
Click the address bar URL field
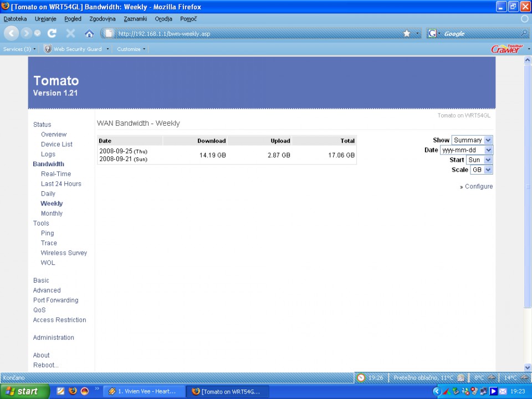(x=259, y=33)
